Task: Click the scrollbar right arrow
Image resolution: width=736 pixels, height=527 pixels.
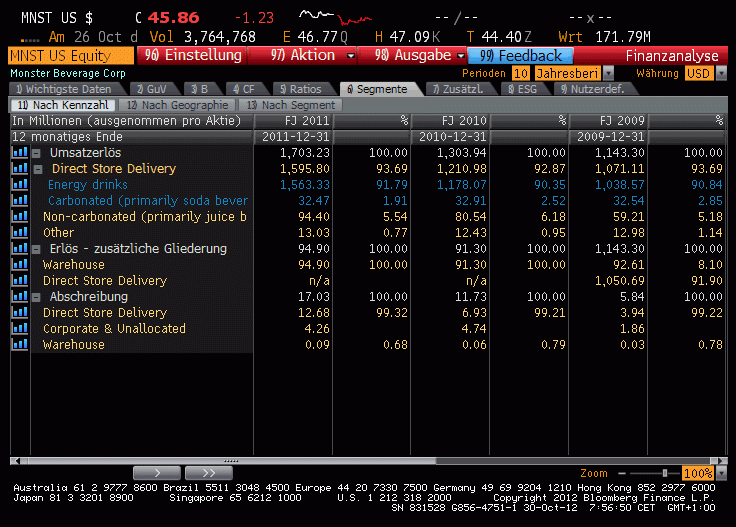Action: (x=722, y=461)
